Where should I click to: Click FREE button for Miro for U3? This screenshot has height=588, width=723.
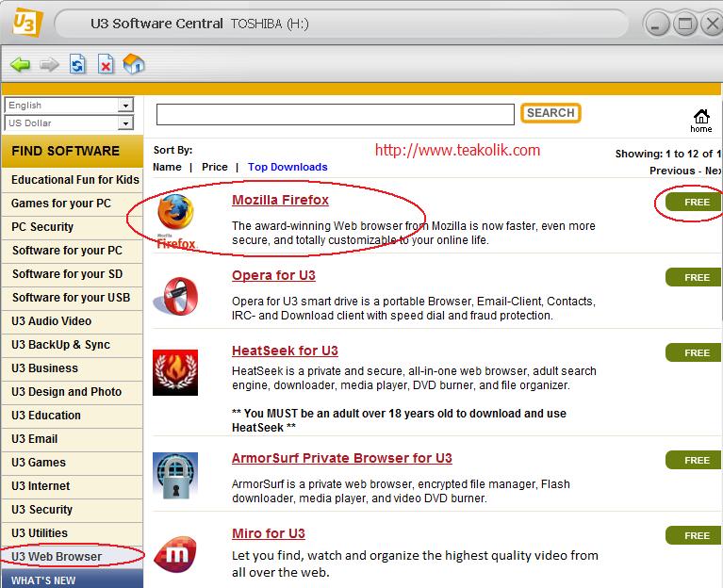click(x=694, y=535)
